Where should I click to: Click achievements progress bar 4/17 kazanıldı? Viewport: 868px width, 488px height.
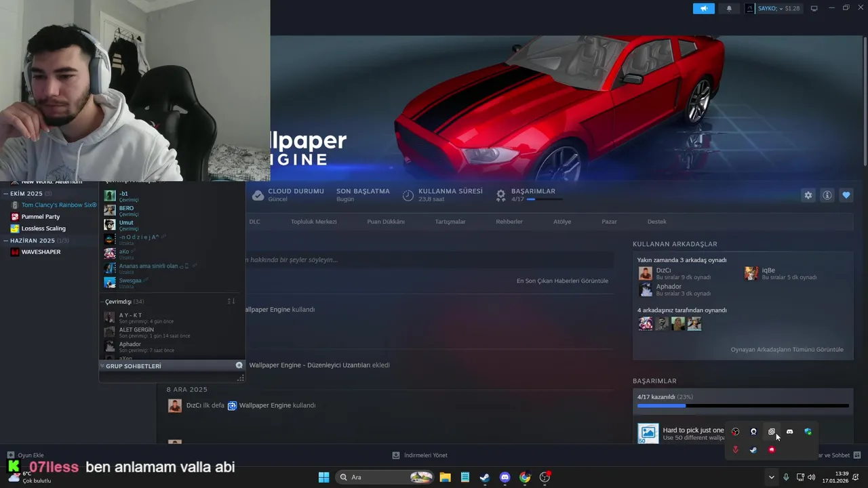click(743, 405)
